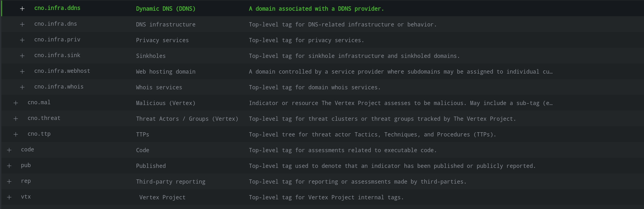This screenshot has width=644, height=209.
Task: Expand the cno.infra.priv tree node
Action: point(22,40)
